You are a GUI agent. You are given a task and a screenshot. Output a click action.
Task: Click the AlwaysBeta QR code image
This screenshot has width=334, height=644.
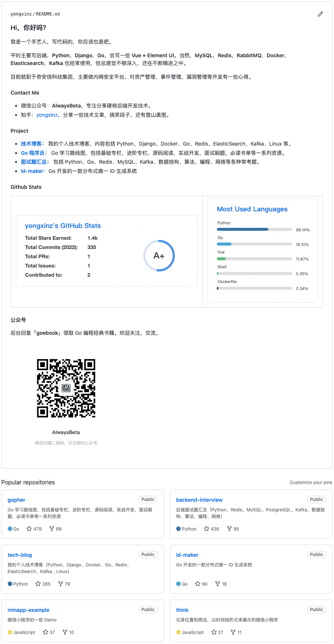[x=66, y=388]
